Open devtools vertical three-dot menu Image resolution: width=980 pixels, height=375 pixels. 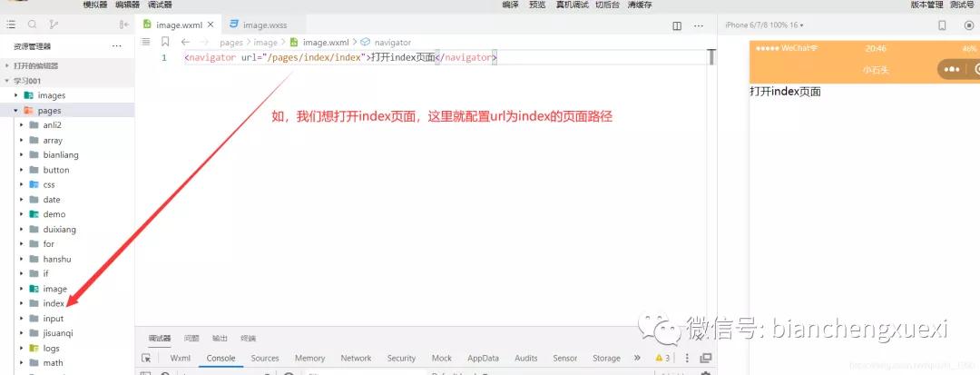tap(687, 358)
